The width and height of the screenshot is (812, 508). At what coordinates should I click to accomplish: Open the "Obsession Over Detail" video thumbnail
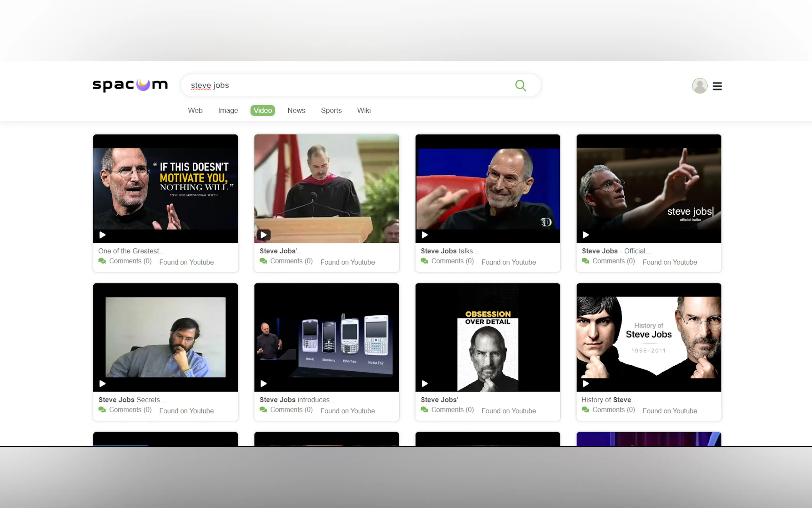point(488,337)
